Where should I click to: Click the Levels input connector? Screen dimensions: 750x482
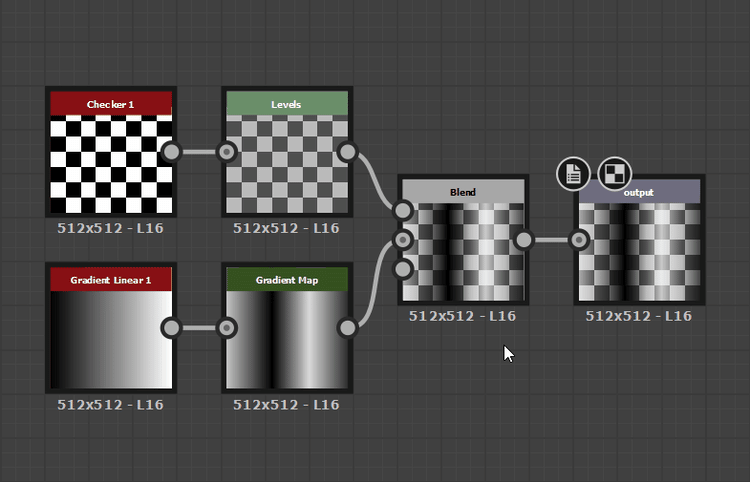point(227,152)
